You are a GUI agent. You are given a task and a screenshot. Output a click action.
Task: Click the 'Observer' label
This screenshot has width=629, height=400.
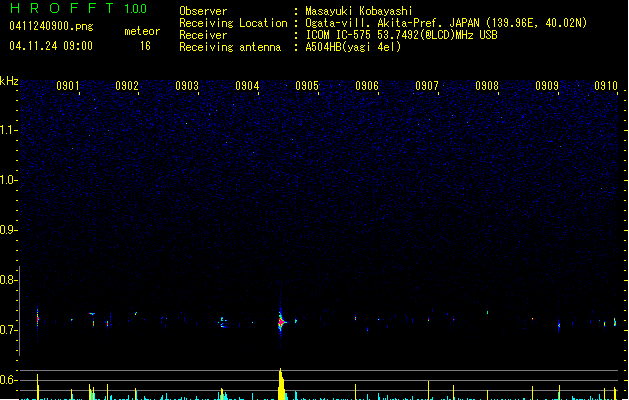pos(203,11)
